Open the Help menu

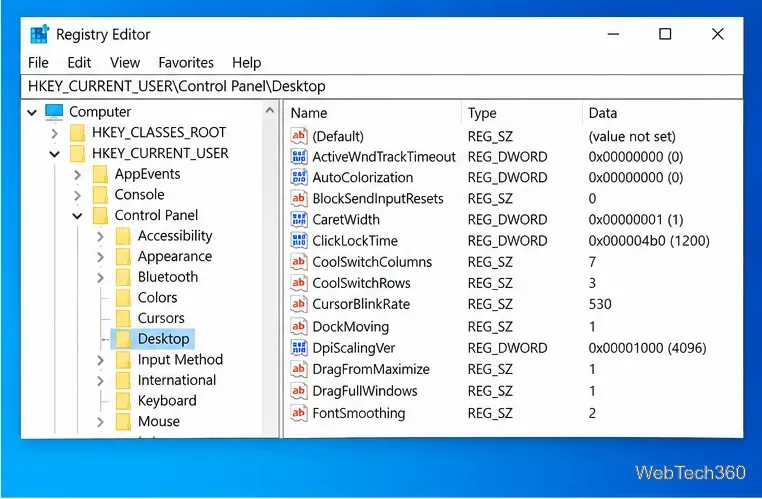coord(246,63)
